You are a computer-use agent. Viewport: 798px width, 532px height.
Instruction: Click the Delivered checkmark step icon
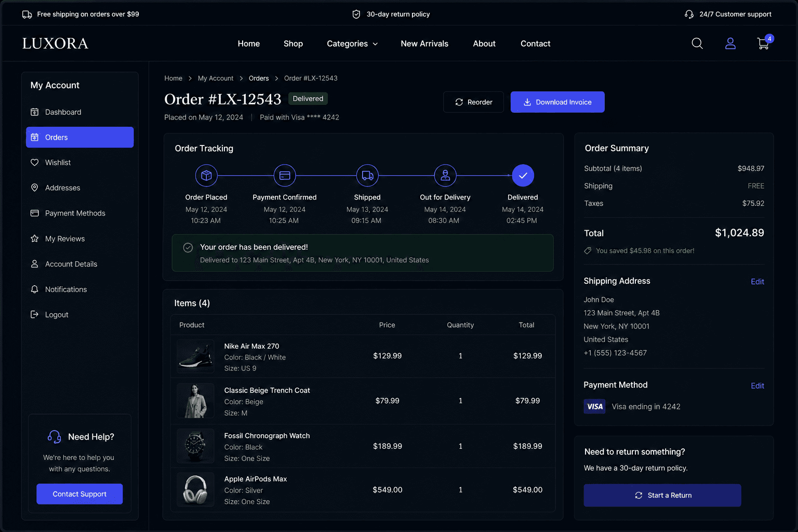click(x=523, y=176)
